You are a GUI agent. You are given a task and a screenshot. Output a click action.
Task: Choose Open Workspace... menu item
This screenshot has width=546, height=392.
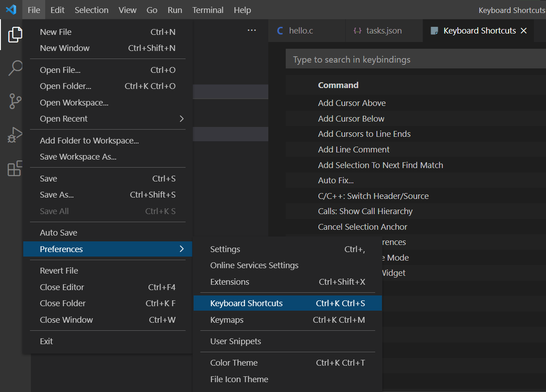click(x=107, y=102)
